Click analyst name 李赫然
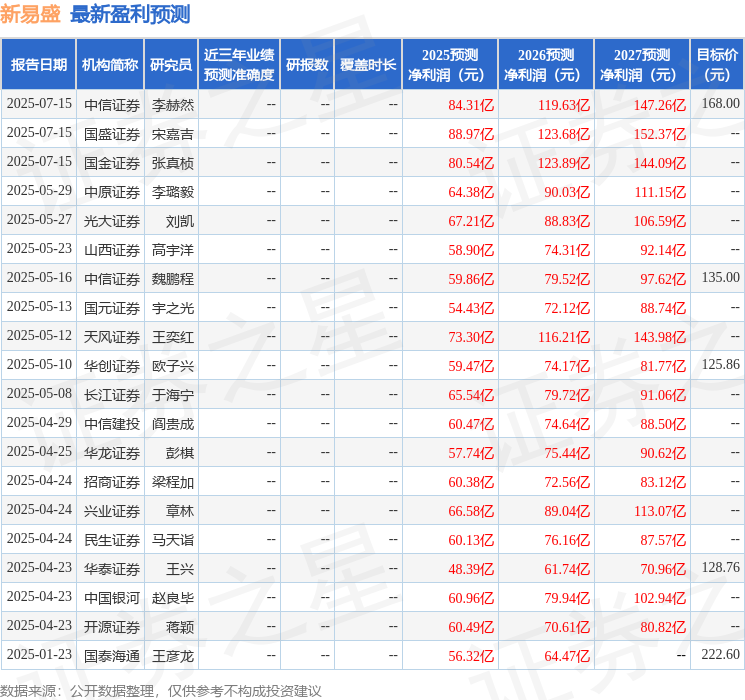 tap(173, 105)
